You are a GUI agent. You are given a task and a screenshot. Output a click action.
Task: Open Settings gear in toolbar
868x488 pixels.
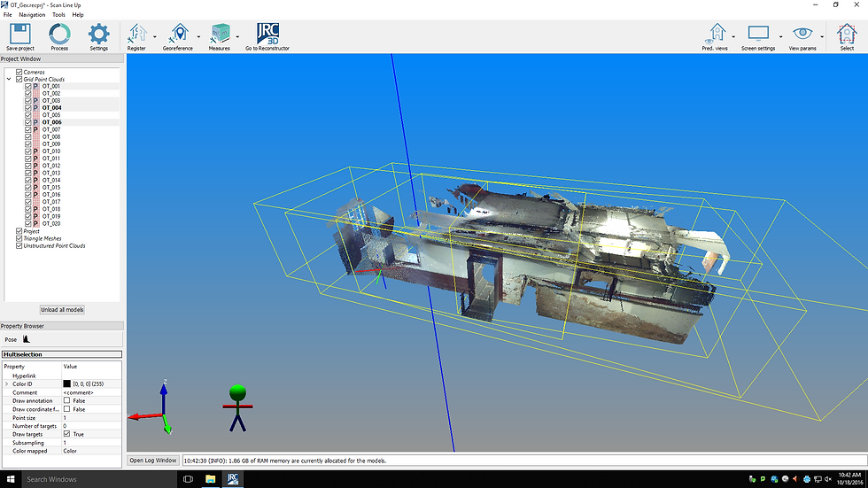click(99, 34)
